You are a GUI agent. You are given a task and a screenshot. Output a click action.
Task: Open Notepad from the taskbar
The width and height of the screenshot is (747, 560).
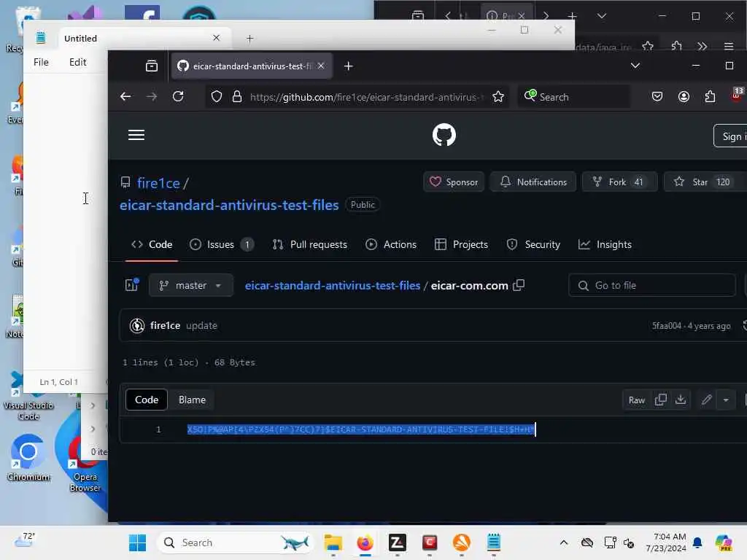point(494,542)
